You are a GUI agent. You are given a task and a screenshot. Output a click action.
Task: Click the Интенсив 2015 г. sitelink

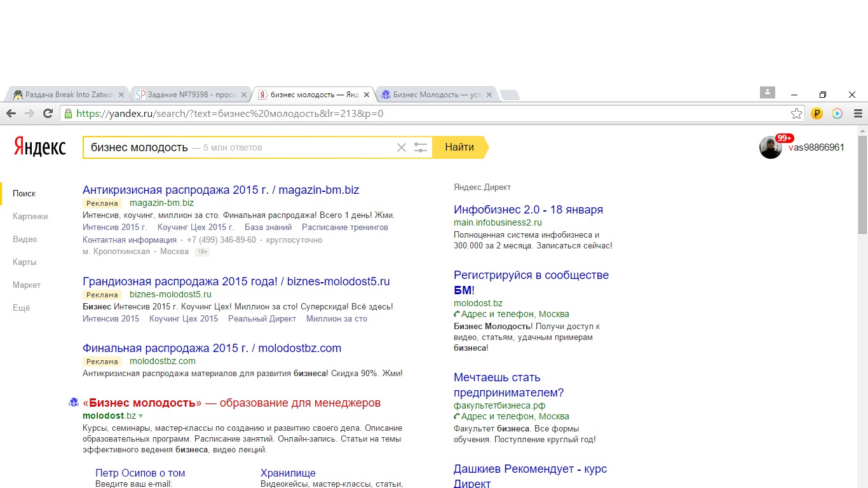(115, 227)
